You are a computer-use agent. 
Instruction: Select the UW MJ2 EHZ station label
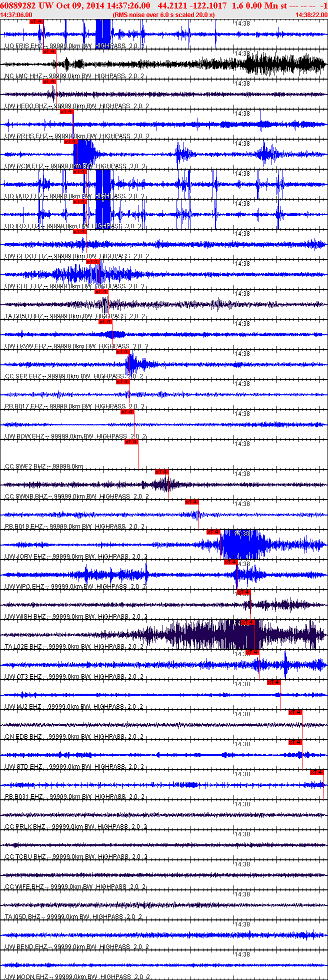click(x=74, y=707)
